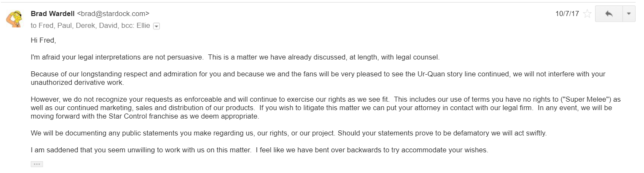Click the 'I am saddened' closing paragraph

pyautogui.click(x=259, y=150)
